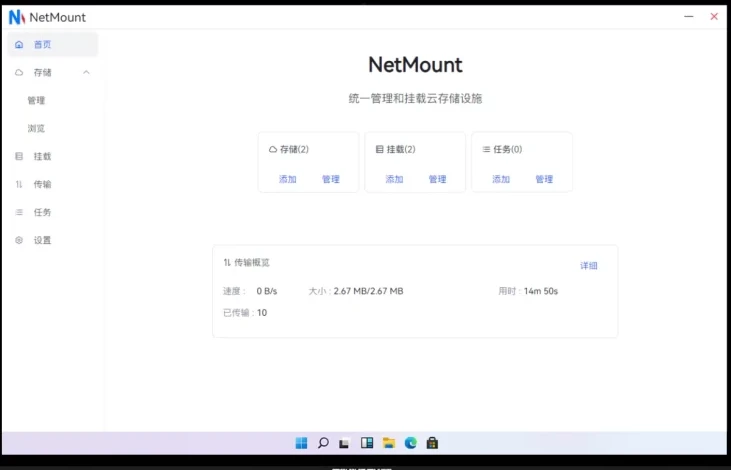Launch Microsoft Edge from the taskbar
Viewport: 731px width, 470px height.
[x=411, y=443]
